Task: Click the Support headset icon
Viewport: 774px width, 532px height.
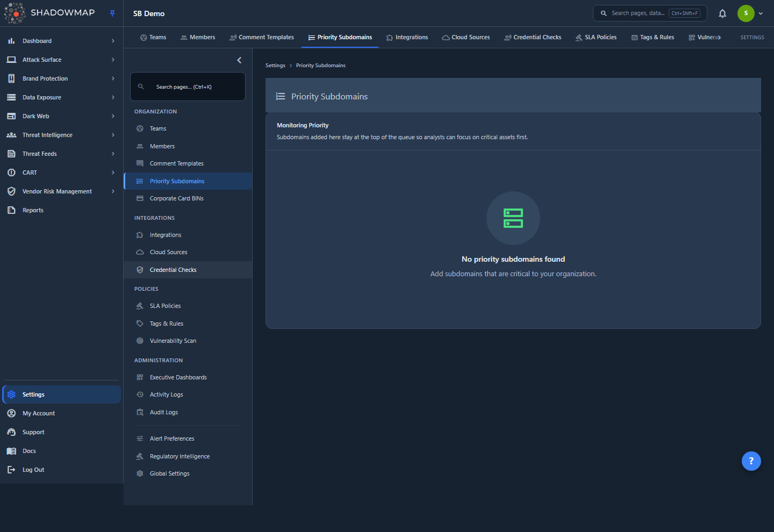Action: point(11,432)
